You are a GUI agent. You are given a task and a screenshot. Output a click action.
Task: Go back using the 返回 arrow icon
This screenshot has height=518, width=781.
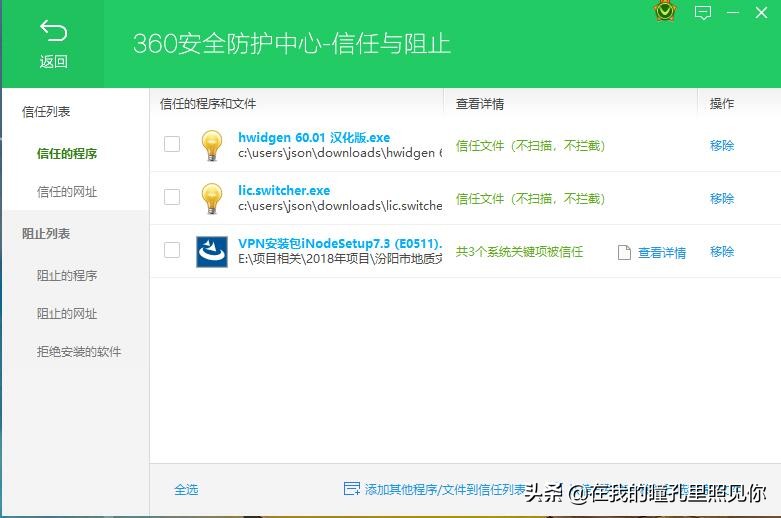[x=53, y=31]
